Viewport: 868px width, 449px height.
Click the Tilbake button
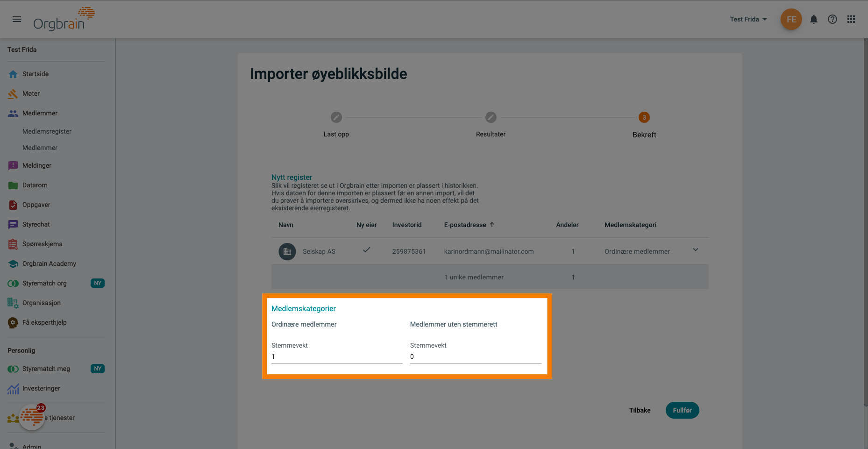[x=640, y=410]
